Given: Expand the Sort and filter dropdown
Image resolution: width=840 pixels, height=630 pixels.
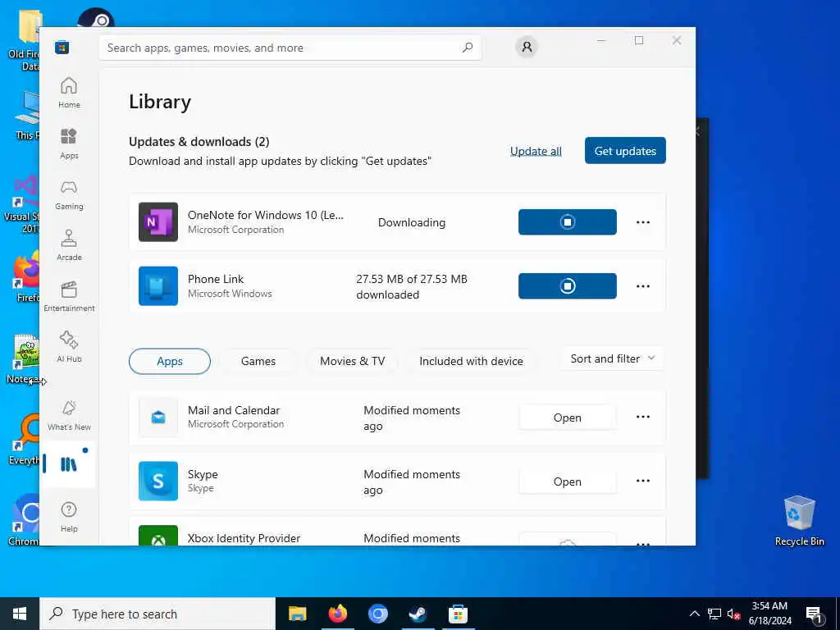Looking at the screenshot, I should 612,358.
